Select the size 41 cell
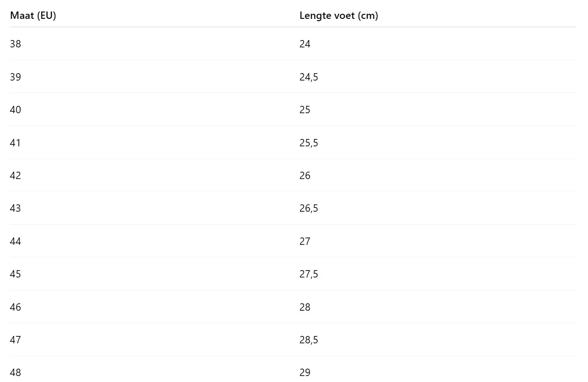Viewport: 588px width, 382px height. click(x=16, y=143)
